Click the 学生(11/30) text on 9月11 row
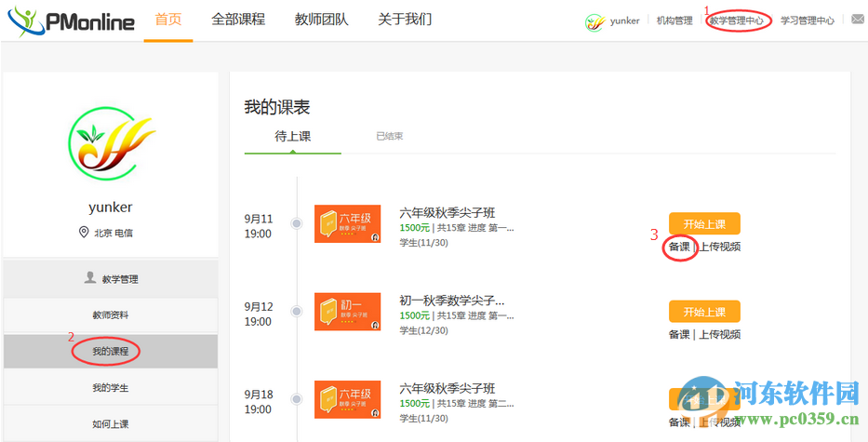Viewport: 868px width, 442px height. tap(424, 243)
